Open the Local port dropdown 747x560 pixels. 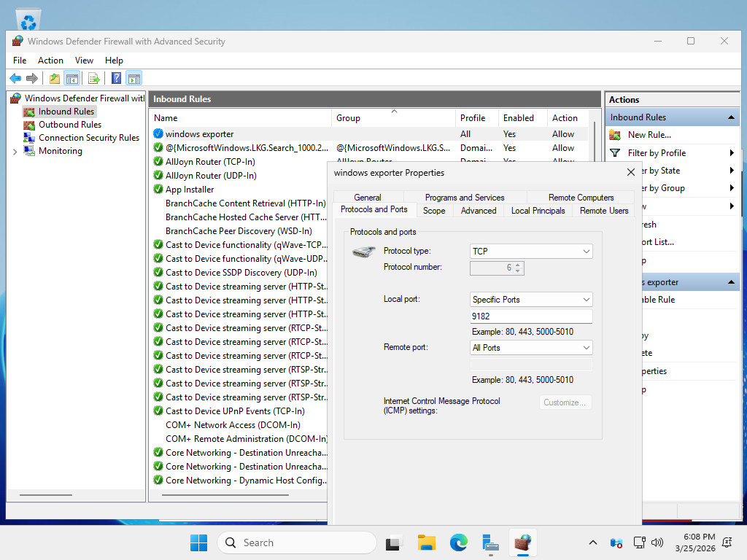coord(531,300)
